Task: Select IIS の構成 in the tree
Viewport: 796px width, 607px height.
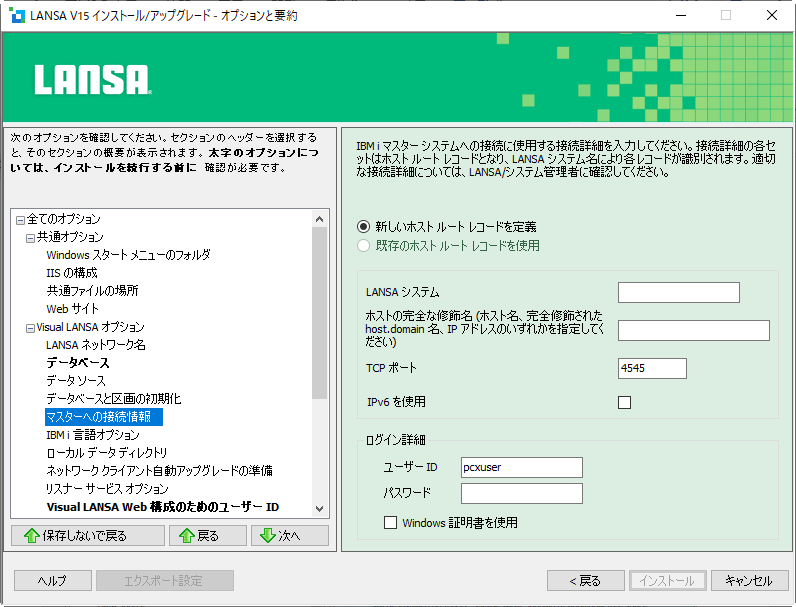Action: (x=72, y=273)
